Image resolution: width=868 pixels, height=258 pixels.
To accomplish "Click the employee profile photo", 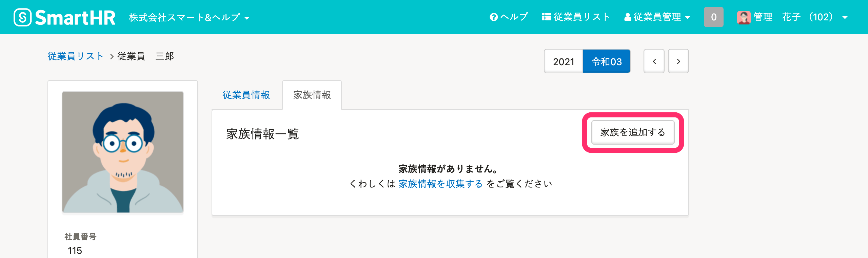I will (x=123, y=152).
